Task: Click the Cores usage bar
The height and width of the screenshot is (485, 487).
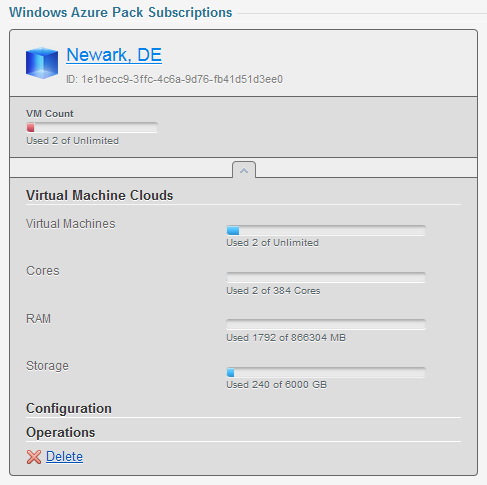Action: click(x=326, y=277)
